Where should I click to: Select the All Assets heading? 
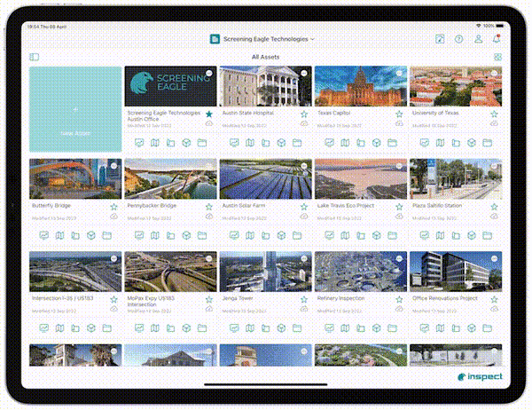pyautogui.click(x=265, y=57)
